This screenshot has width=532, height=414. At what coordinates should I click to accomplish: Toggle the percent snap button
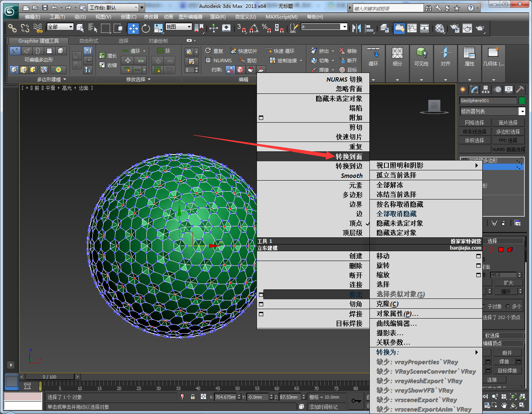click(266, 28)
